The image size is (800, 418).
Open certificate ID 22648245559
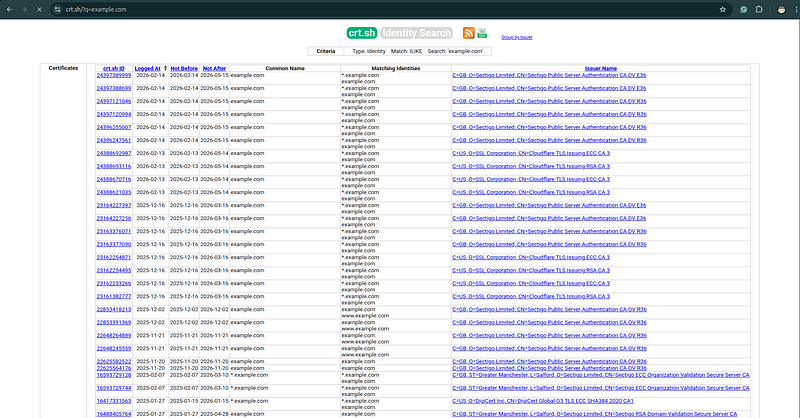pyautogui.click(x=114, y=349)
